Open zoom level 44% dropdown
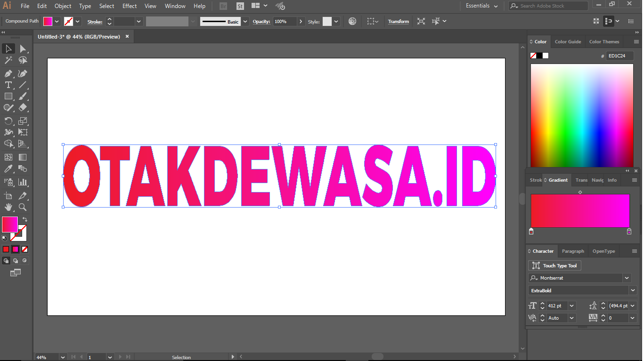Screen dimensions: 644x361 coord(63,357)
